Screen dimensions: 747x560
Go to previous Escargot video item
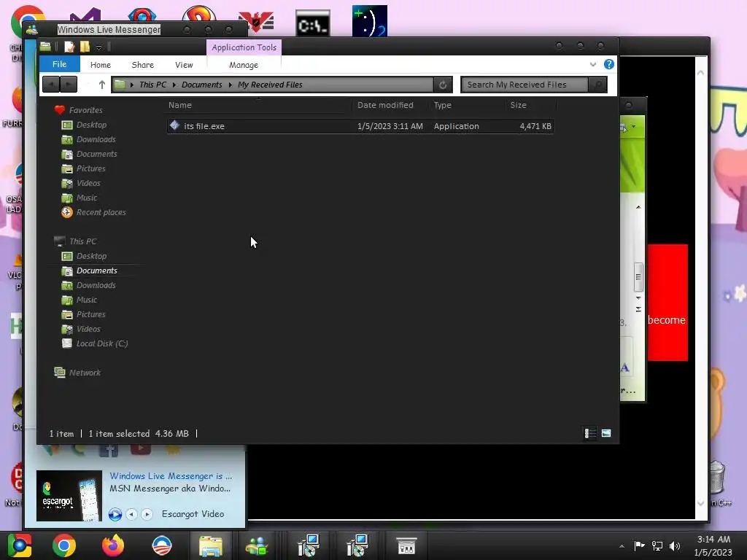tap(132, 514)
